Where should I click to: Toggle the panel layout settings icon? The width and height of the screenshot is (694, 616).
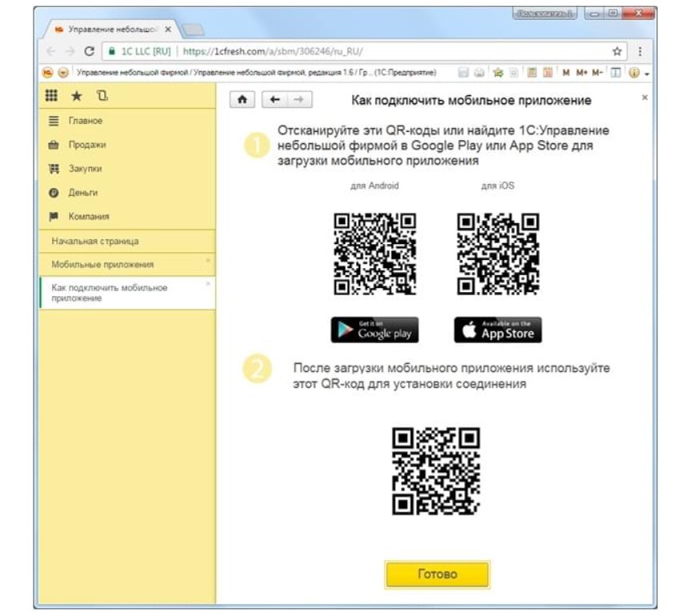coord(616,73)
